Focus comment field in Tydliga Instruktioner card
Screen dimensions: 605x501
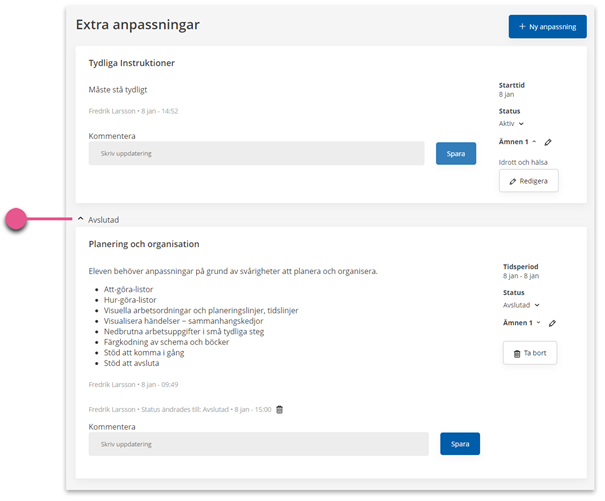click(256, 153)
